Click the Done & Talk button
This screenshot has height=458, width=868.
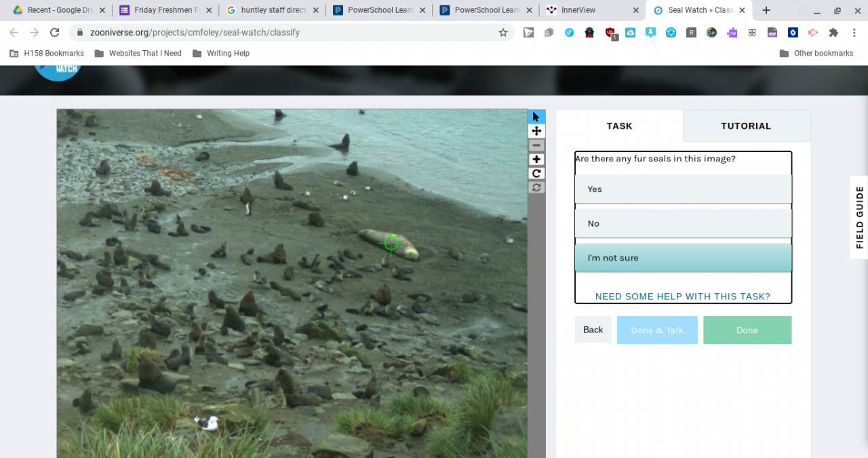[657, 330]
